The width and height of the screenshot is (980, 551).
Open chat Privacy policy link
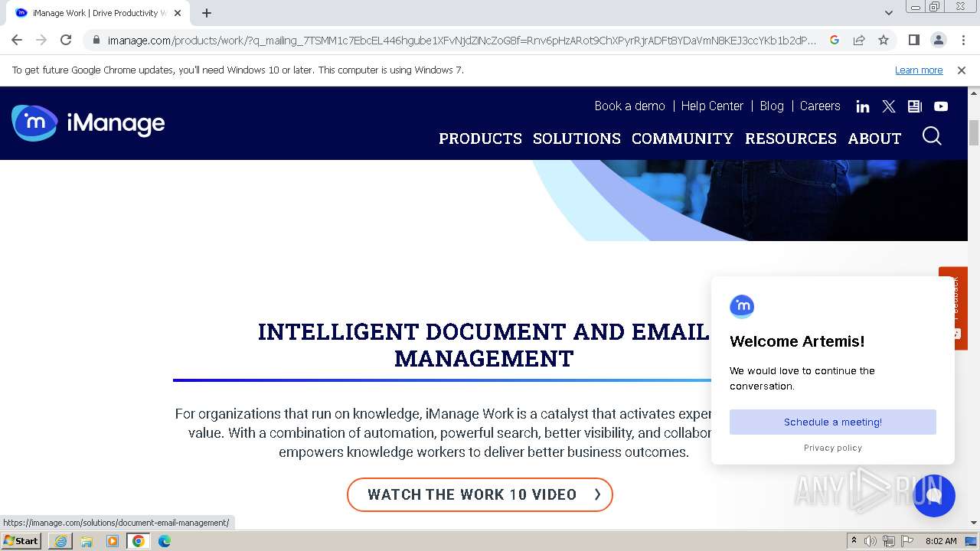[x=833, y=448]
